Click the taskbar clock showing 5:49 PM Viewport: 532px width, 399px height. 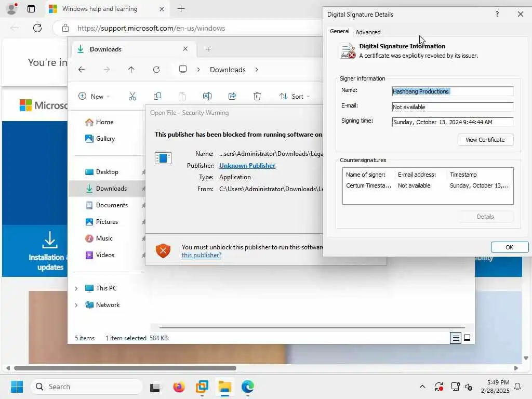pyautogui.click(x=495, y=387)
